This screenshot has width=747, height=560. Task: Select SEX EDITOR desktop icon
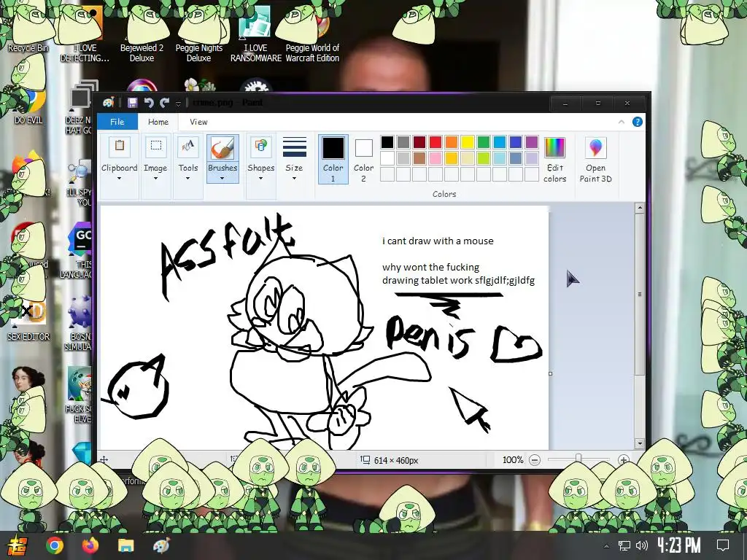click(x=28, y=320)
